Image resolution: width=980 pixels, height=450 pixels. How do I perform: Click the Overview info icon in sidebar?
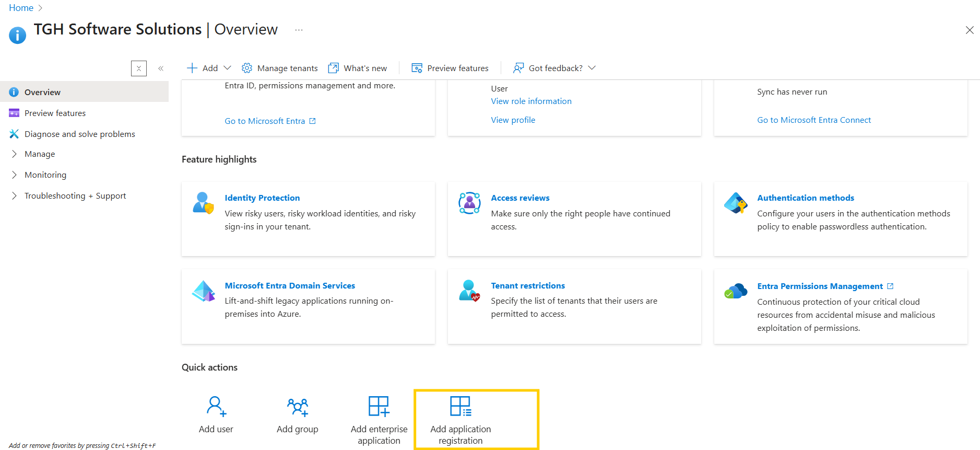pyautogui.click(x=14, y=92)
